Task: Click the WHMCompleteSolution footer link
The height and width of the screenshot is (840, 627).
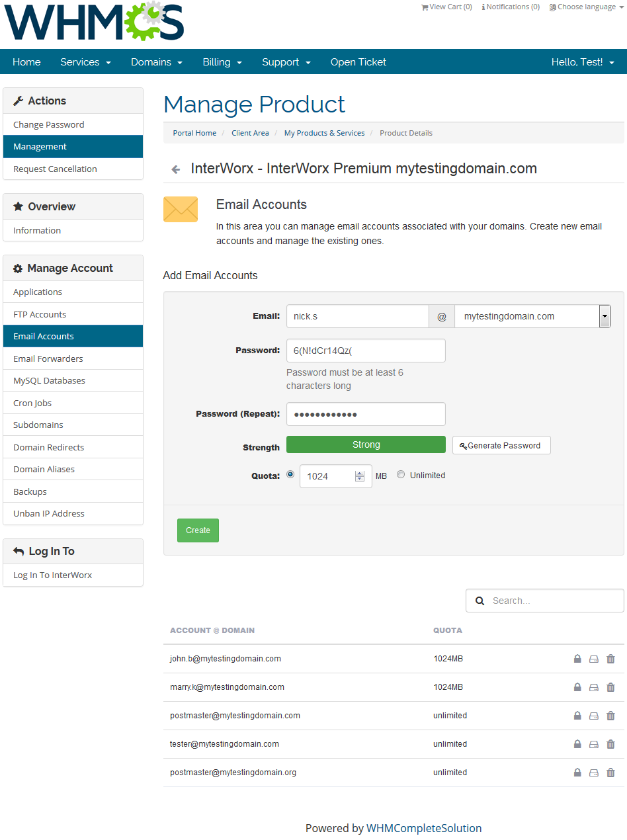Action: point(424,828)
